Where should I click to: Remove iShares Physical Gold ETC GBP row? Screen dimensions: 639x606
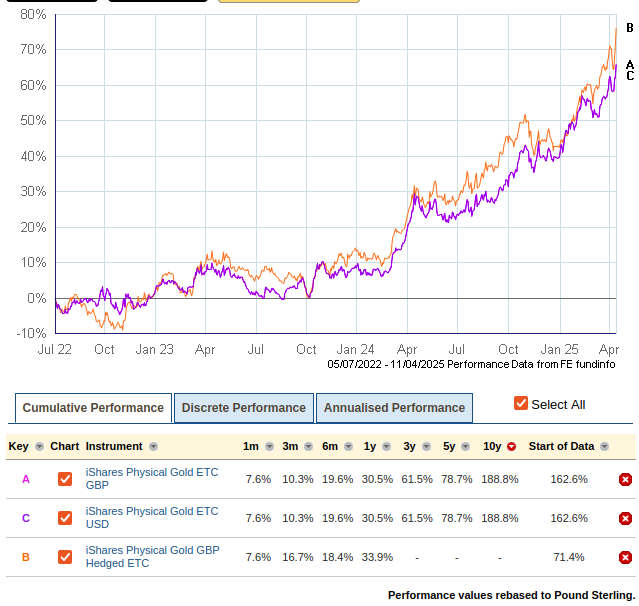coord(625,479)
